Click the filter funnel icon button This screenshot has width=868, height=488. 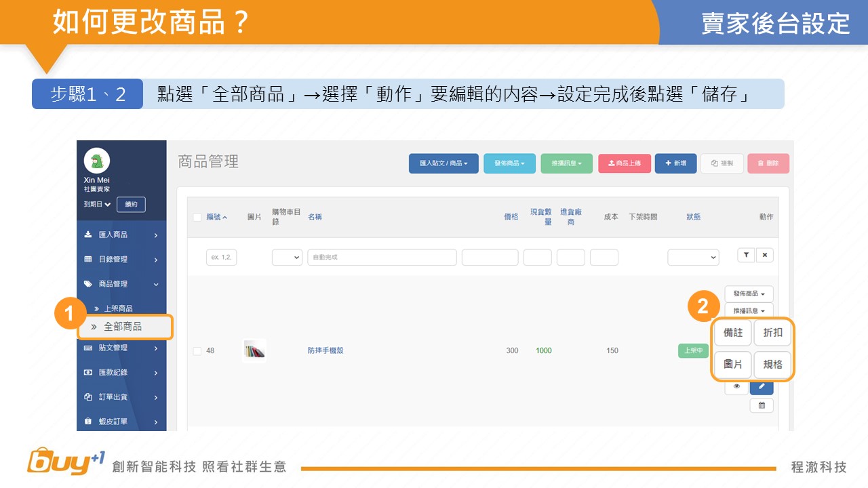[745, 256]
